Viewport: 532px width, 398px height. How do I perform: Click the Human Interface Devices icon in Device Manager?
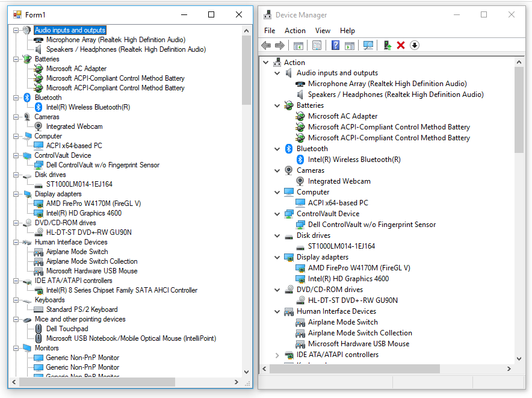[x=289, y=311]
